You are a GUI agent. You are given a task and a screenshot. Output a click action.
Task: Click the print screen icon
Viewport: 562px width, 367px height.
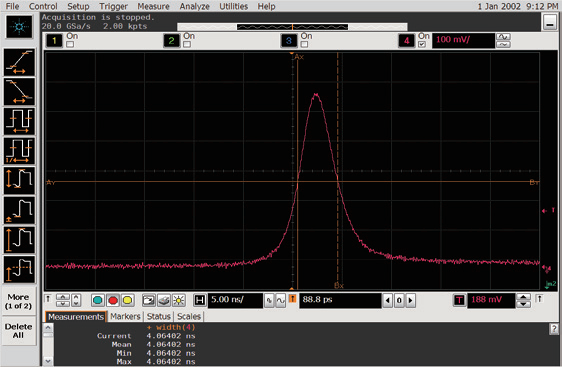(164, 300)
